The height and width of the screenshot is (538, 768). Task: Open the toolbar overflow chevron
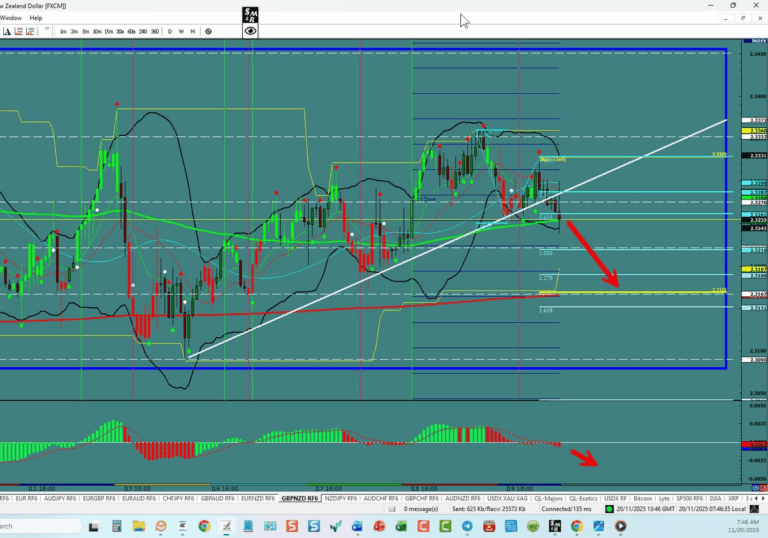(x=47, y=29)
